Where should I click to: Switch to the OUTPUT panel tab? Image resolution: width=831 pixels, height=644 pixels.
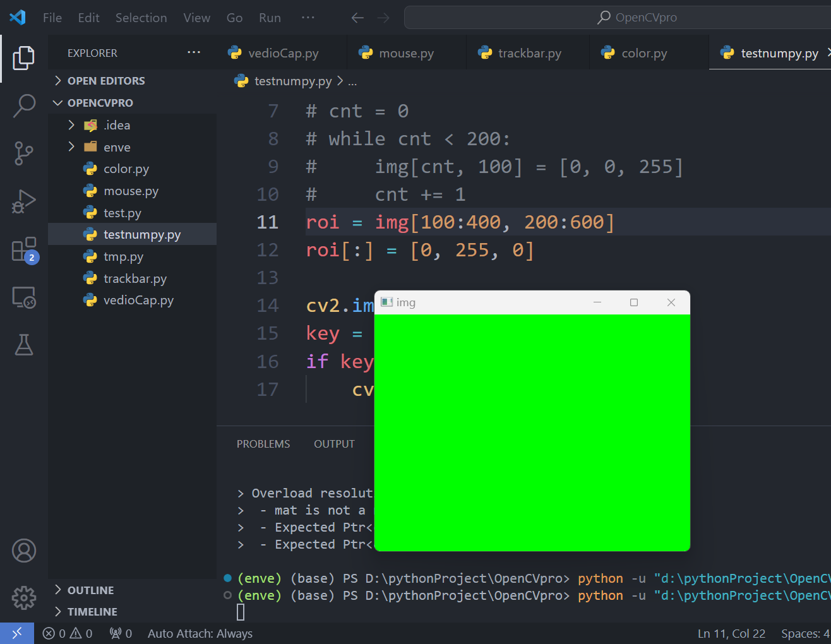[x=334, y=444]
